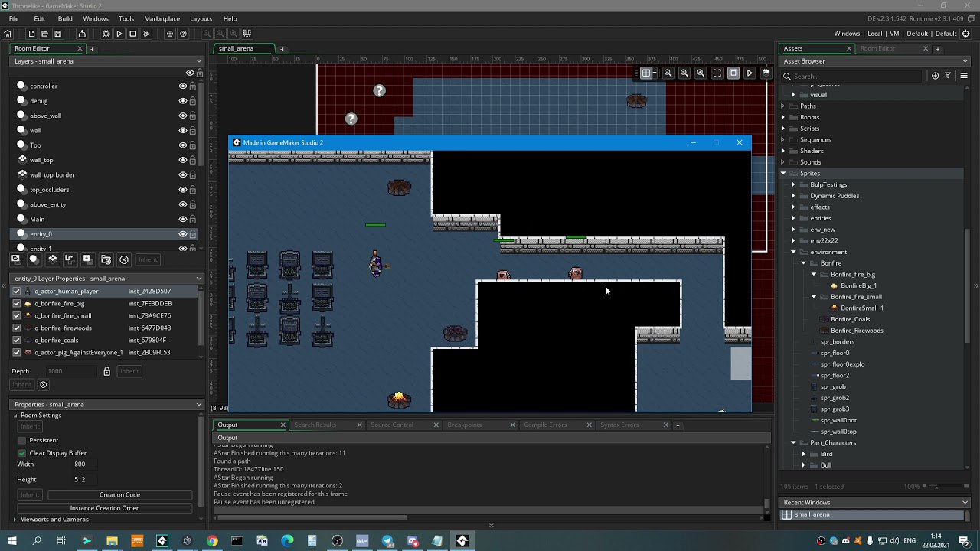Create new background layer icon
980x551 pixels.
pyautogui.click(x=15, y=259)
